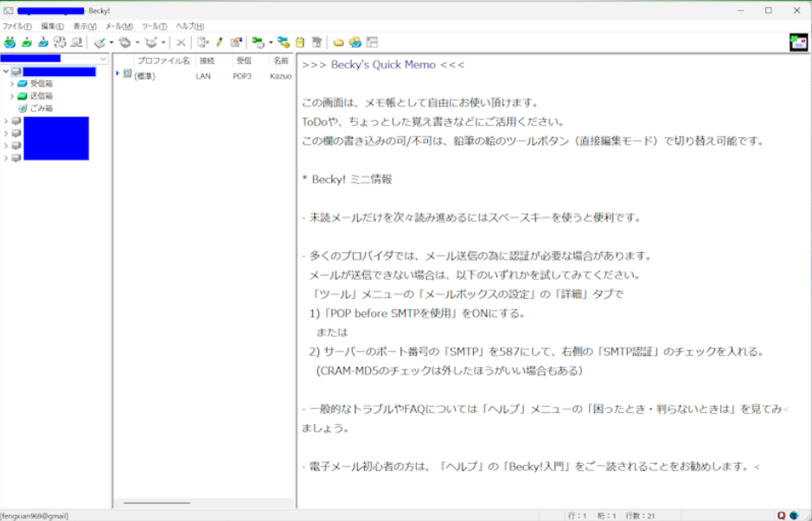Click the X delete icon in toolbar

coord(181,42)
